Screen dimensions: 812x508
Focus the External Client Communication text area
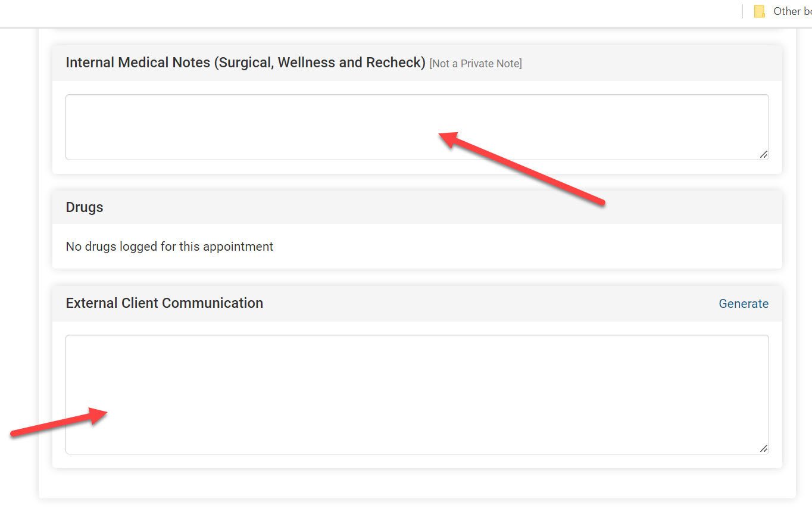pos(417,381)
